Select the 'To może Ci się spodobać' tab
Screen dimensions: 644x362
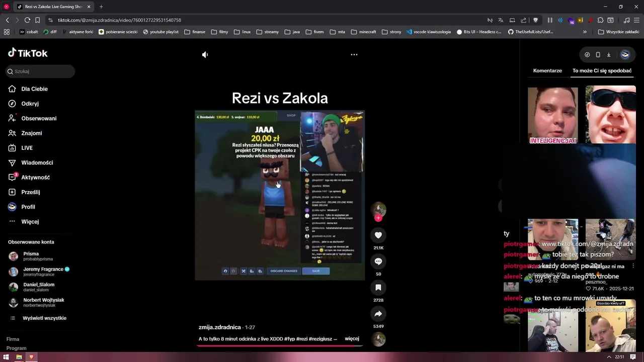click(x=602, y=71)
